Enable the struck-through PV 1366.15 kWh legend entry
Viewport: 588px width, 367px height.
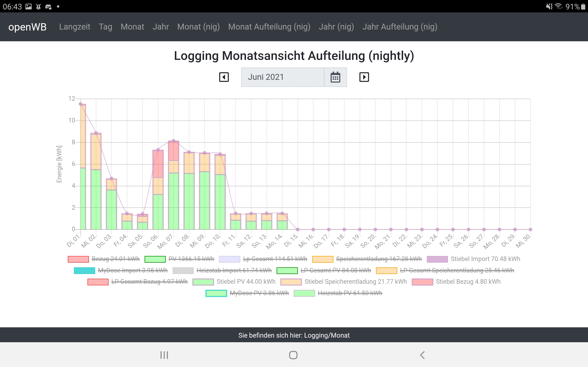191,259
